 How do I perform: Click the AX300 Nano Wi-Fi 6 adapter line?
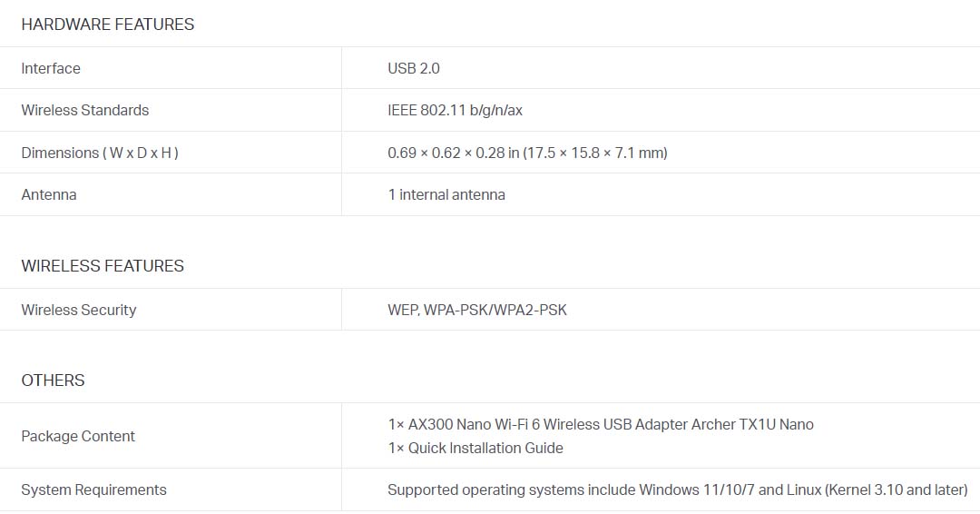601,425
